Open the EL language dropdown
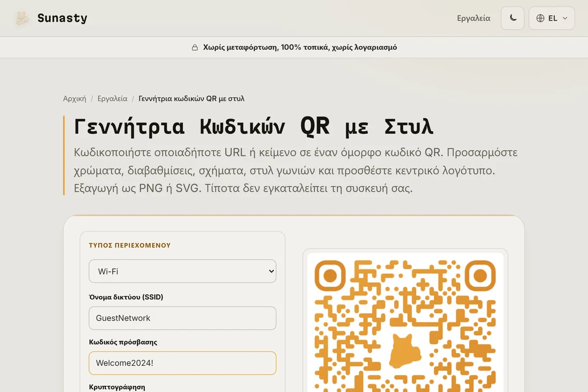This screenshot has height=392, width=588. point(551,18)
